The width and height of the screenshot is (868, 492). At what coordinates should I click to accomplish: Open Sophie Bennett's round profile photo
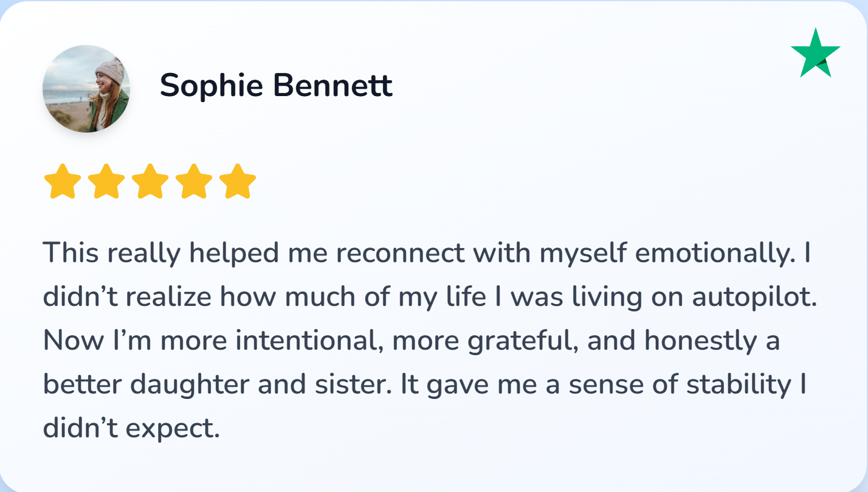[x=86, y=88]
